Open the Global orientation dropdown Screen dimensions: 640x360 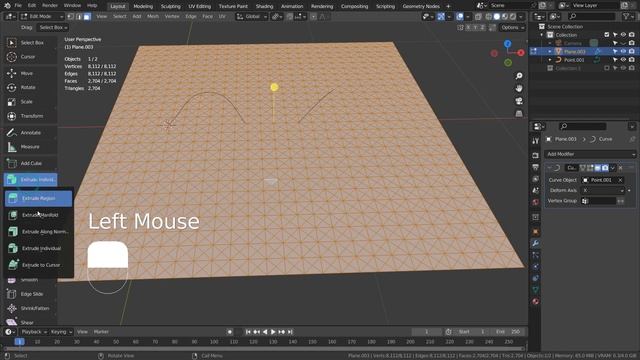(251, 17)
